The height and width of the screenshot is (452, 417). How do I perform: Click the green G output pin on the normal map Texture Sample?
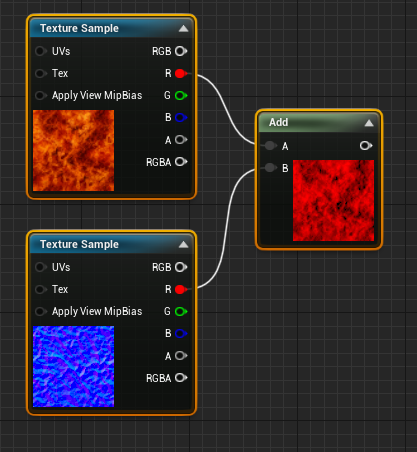tap(181, 312)
